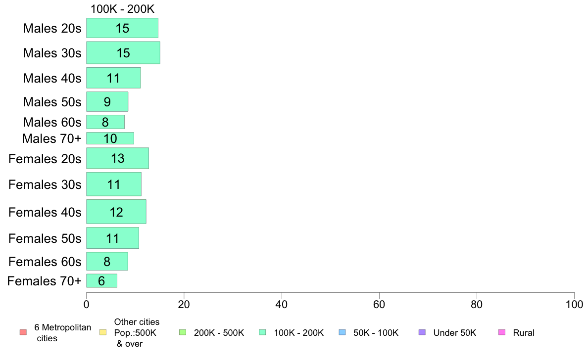Select the Males 30s bar

[x=123, y=52]
